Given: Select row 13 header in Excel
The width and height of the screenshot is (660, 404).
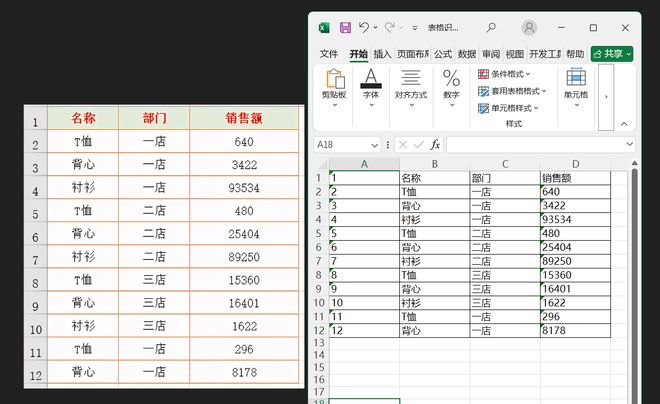Looking at the screenshot, I should [319, 343].
